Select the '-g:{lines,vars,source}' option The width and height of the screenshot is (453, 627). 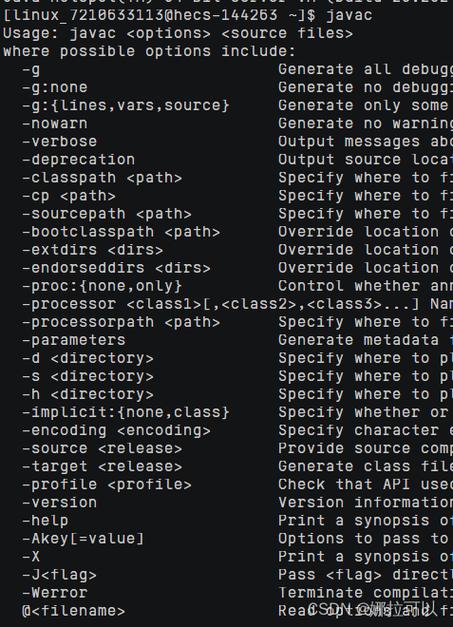(x=126, y=106)
